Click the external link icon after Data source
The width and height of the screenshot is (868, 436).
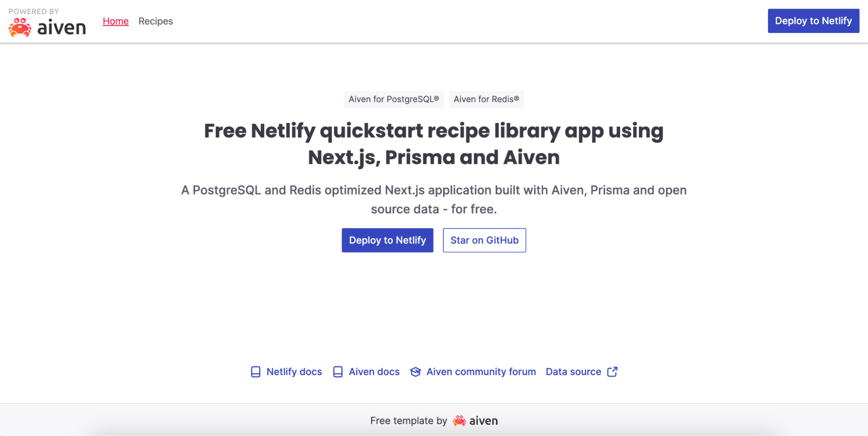[612, 372]
